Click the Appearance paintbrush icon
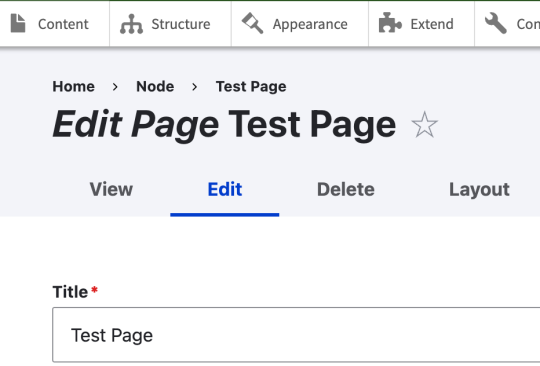540x366 pixels. 252,23
